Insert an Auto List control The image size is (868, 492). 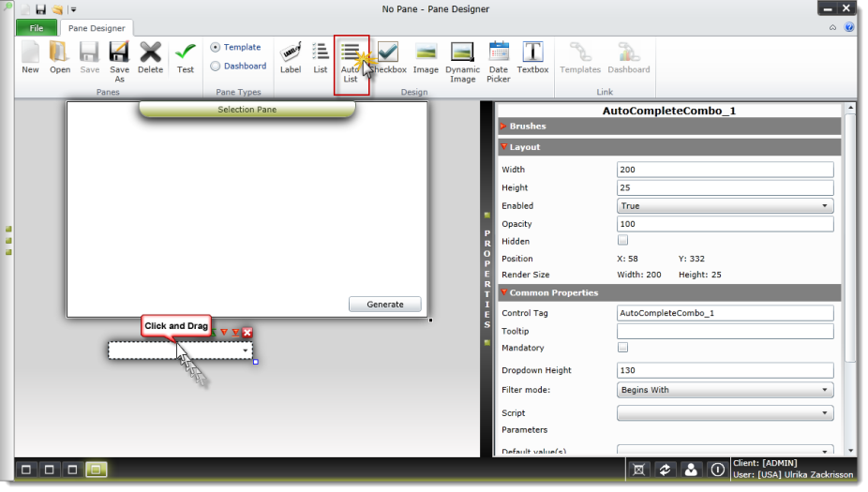(x=351, y=62)
